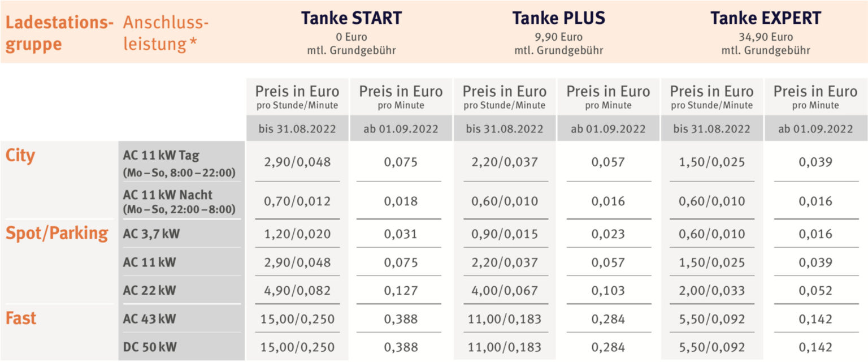Viewport: 868px width, 362px height.
Task: Click the "Tanke EXPERT" tariff heading
Action: point(765,18)
